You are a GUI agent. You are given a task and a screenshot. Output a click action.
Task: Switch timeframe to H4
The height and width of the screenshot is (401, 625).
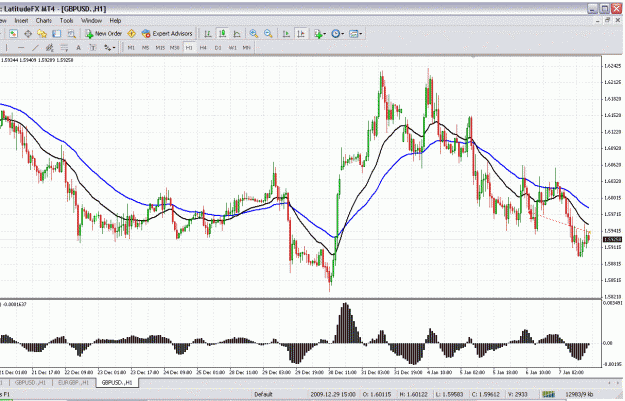pyautogui.click(x=203, y=48)
